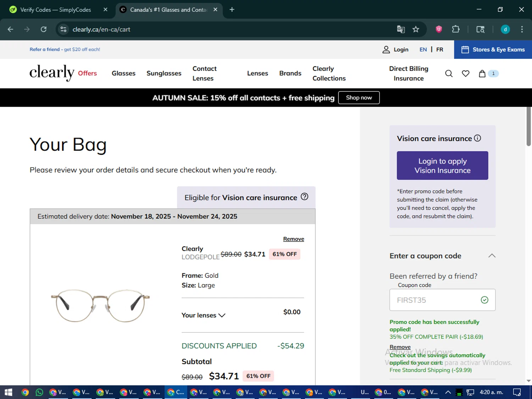The image size is (532, 399).
Task: Remove the Lodgepole glasses from the bag
Action: [293, 239]
